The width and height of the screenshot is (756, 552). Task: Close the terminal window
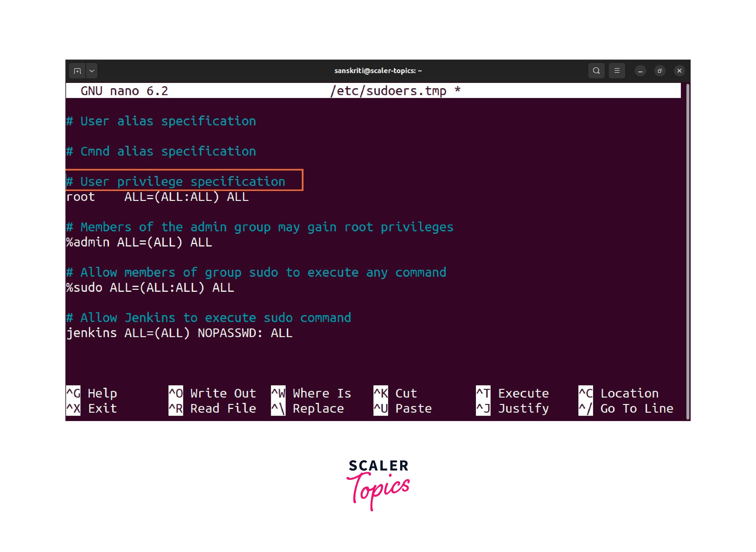tap(679, 71)
